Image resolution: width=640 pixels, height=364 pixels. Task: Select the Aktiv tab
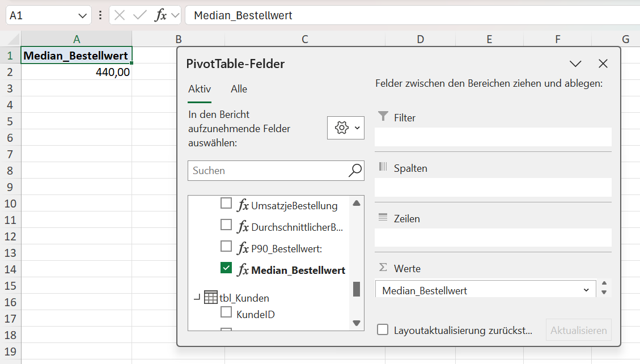(x=200, y=89)
